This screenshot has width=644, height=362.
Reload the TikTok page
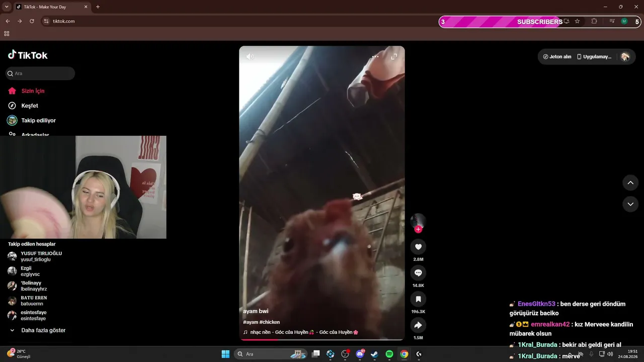(x=32, y=21)
